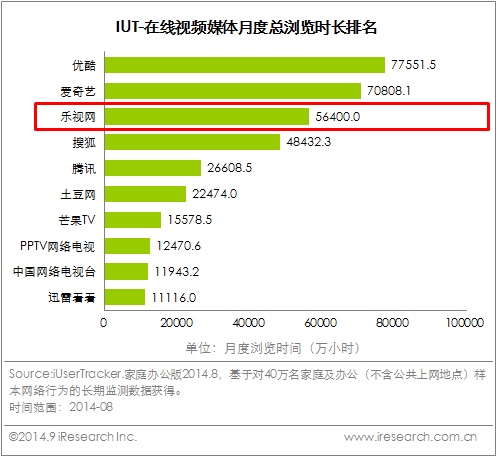Click the value 11943.2
Image resolution: width=497 pixels, height=457 pixels.
[x=177, y=272]
